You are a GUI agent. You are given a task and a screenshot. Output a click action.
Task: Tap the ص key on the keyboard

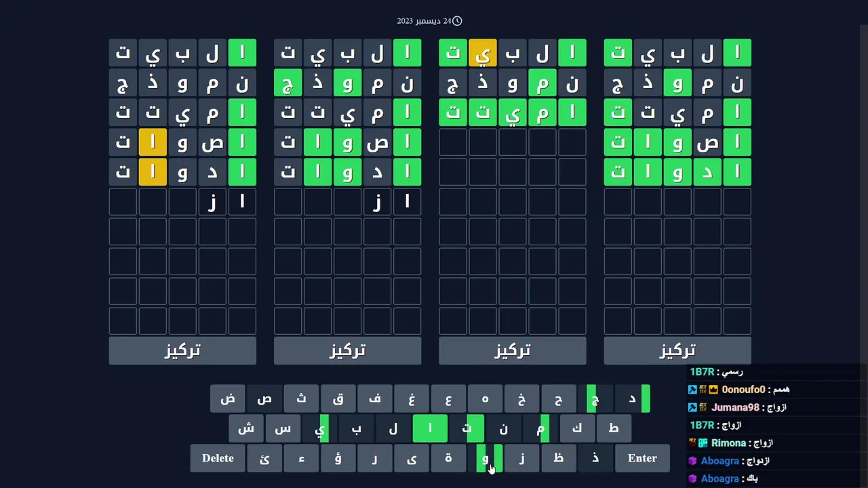[x=264, y=399]
